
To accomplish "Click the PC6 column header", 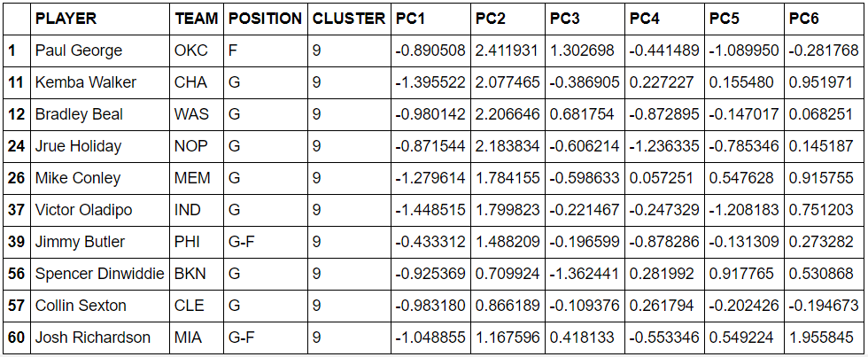I will click(x=825, y=19).
